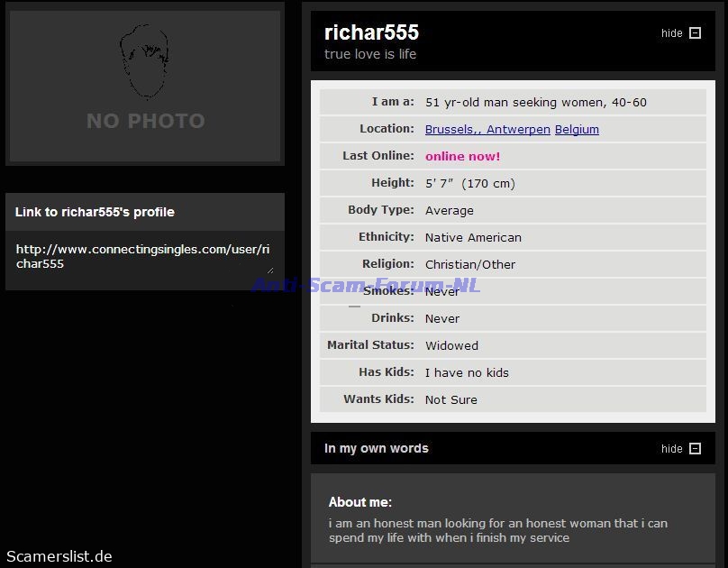Screen dimensions: 728x568
Task: Click the Marital Status Widowed row
Action: tap(512, 345)
